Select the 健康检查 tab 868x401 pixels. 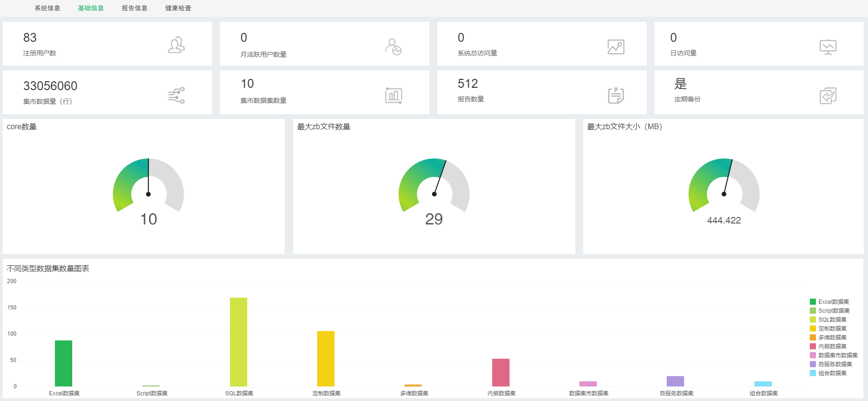click(x=178, y=8)
